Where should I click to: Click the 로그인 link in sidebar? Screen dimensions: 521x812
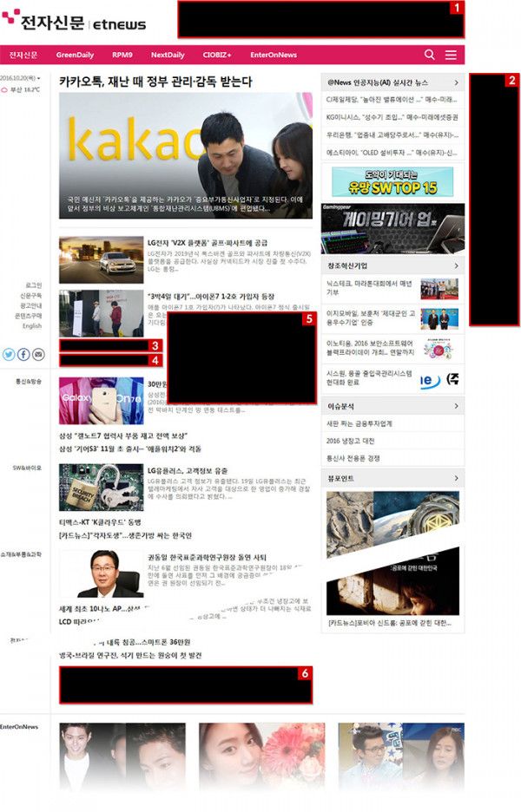[34, 285]
